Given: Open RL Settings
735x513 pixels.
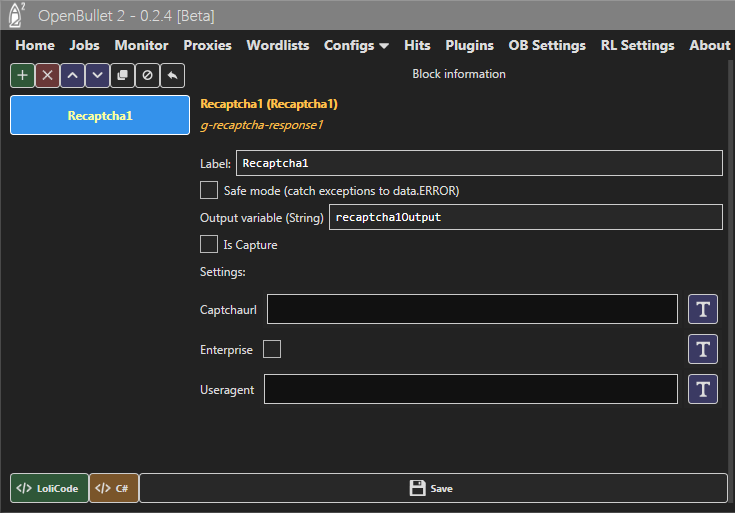Looking at the screenshot, I should 638,45.
